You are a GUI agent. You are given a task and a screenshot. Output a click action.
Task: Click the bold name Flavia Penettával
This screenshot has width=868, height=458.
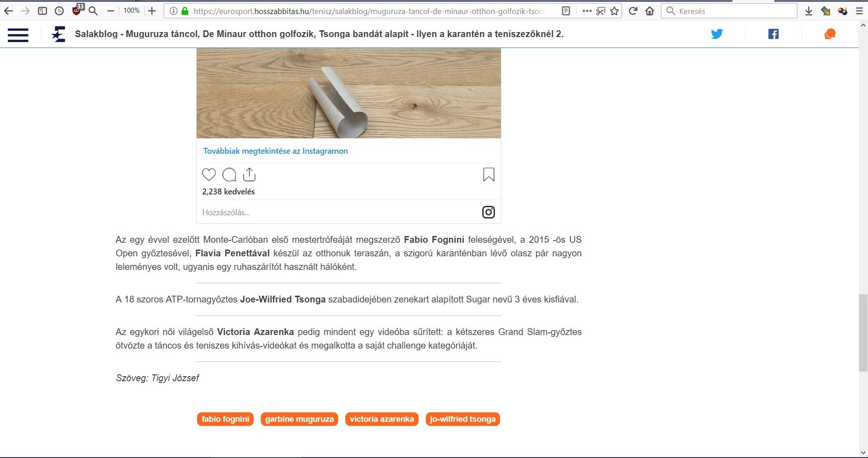232,253
